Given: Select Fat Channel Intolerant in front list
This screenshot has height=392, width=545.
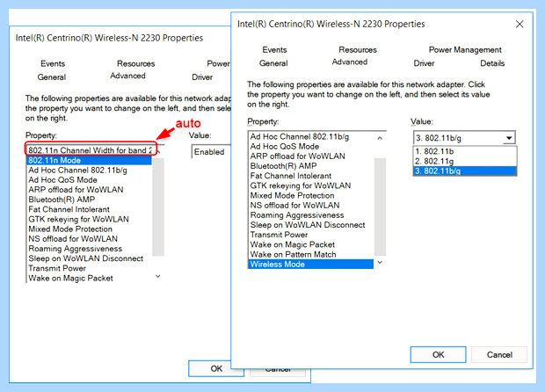Looking at the screenshot, I should tap(311, 176).
